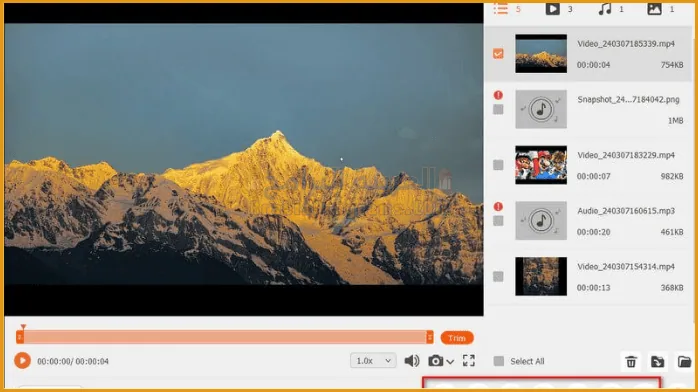Click the import file icon
Screen dimensions: 698x392
point(657,362)
